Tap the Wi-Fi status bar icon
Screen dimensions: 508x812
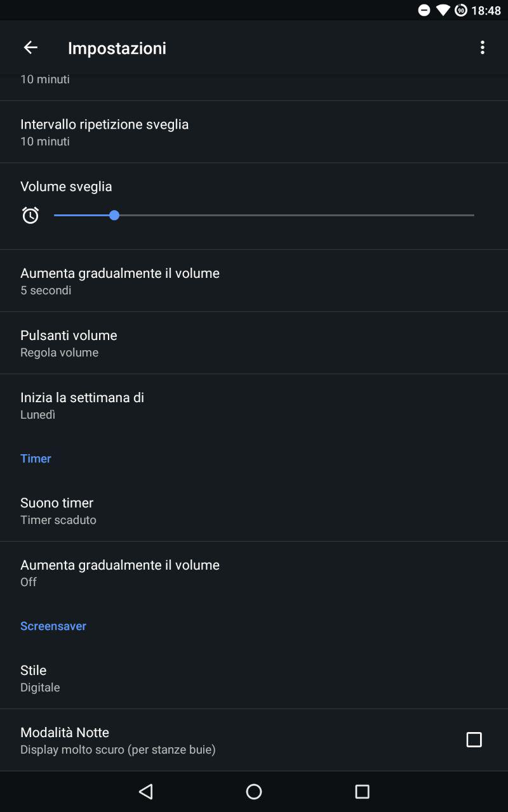tap(443, 10)
